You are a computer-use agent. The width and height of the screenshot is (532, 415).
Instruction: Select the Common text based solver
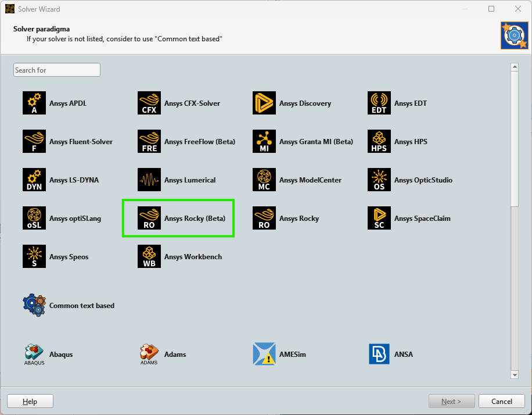(x=70, y=304)
